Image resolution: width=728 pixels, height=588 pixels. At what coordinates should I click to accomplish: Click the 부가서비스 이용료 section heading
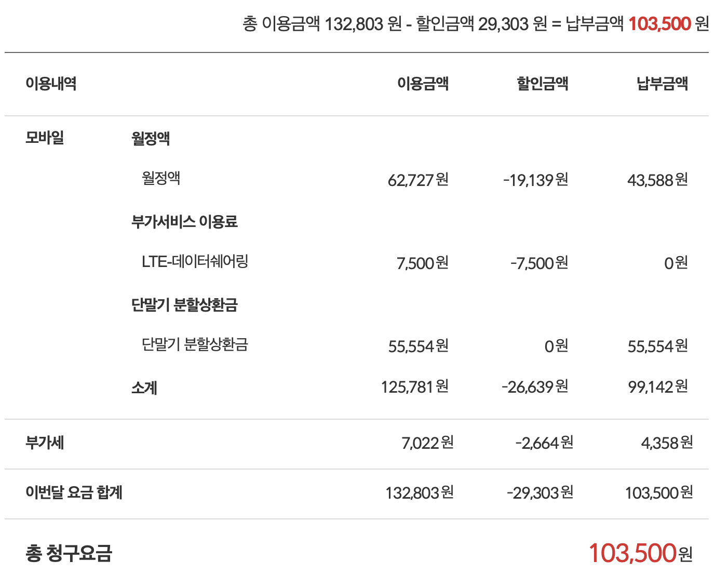coord(184,222)
